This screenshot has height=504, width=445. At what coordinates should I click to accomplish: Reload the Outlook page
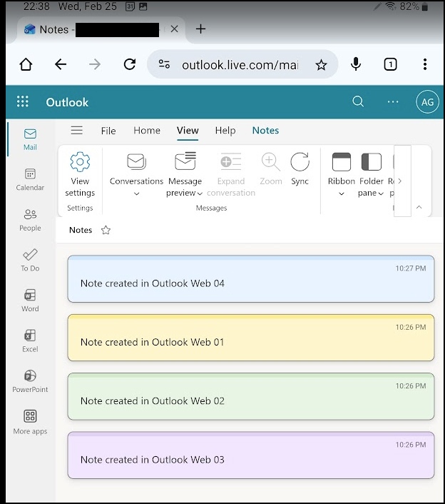click(x=130, y=65)
